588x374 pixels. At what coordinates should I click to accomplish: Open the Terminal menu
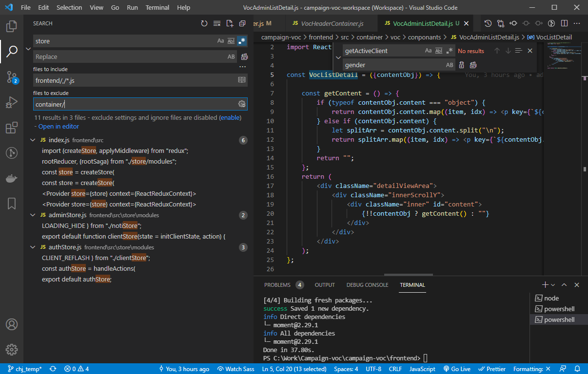(x=157, y=8)
